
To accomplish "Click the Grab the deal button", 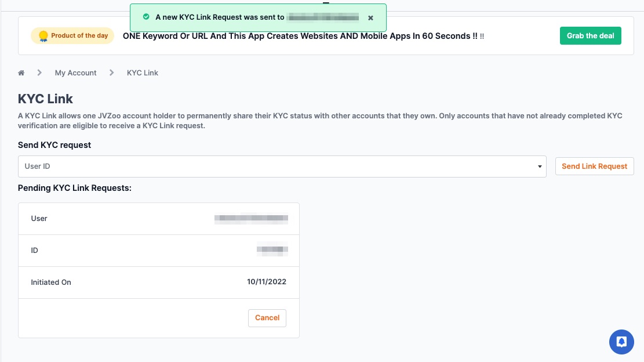I will click(x=590, y=36).
